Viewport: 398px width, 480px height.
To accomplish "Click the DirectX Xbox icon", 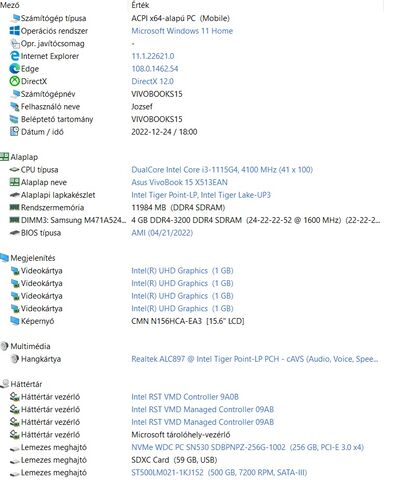I will [15, 81].
